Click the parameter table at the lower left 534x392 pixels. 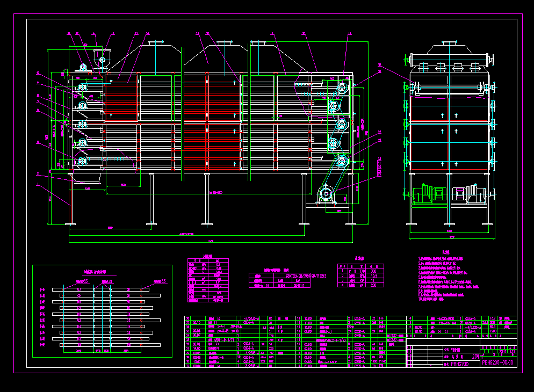tap(207, 279)
